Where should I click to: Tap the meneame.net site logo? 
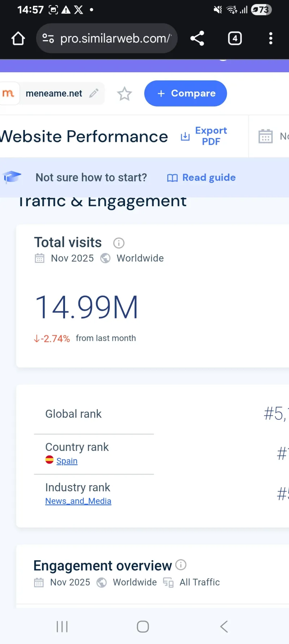point(8,93)
